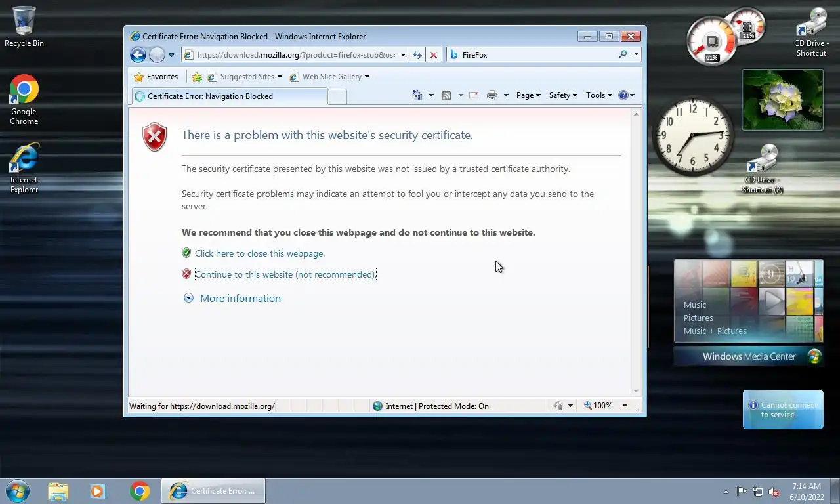Viewport: 840px width, 504px height.
Task: Run search with the magnifier icon
Action: 623,54
